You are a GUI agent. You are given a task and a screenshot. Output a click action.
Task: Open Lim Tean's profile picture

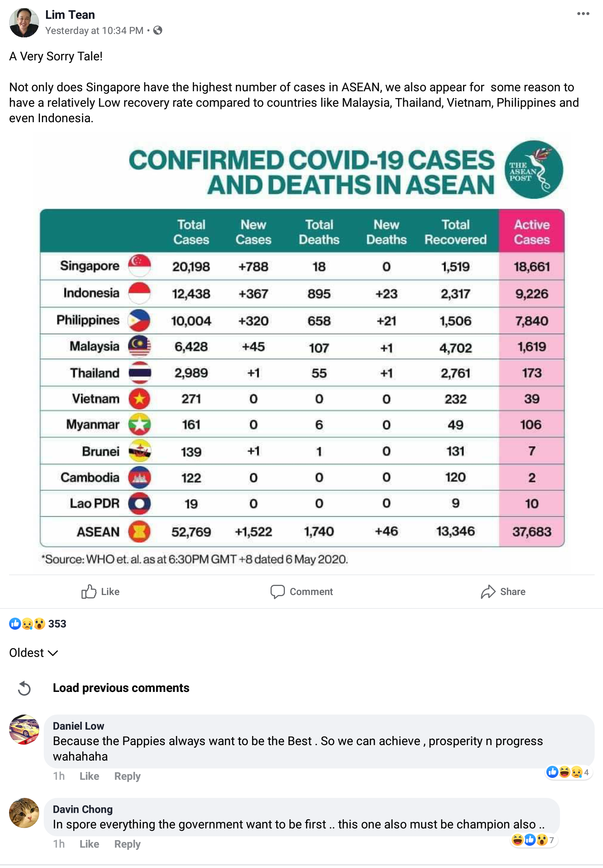[x=24, y=23]
